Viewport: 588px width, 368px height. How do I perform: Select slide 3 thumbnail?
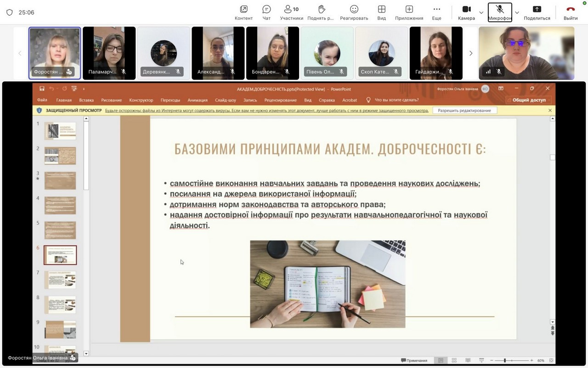tap(60, 180)
